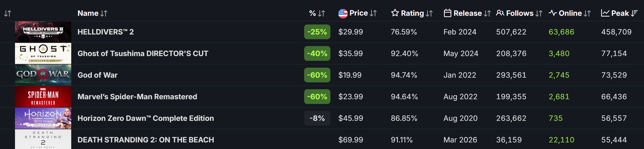Sort by the leftmost unlabeled sort arrows
This screenshot has height=149, width=644.
(8, 13)
